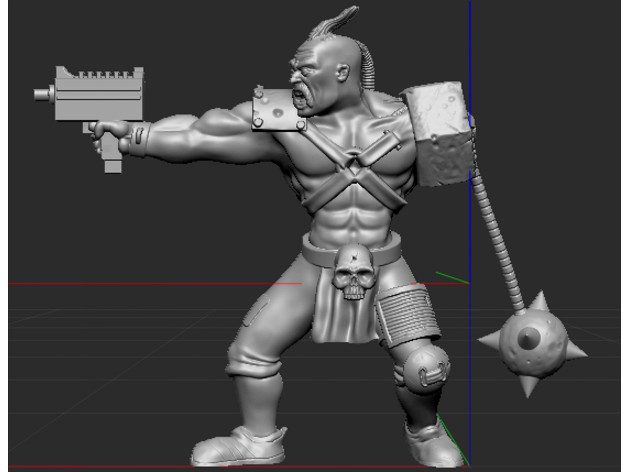
Task: Click the riveted shoulder armor plate
Action: [x=278, y=110]
